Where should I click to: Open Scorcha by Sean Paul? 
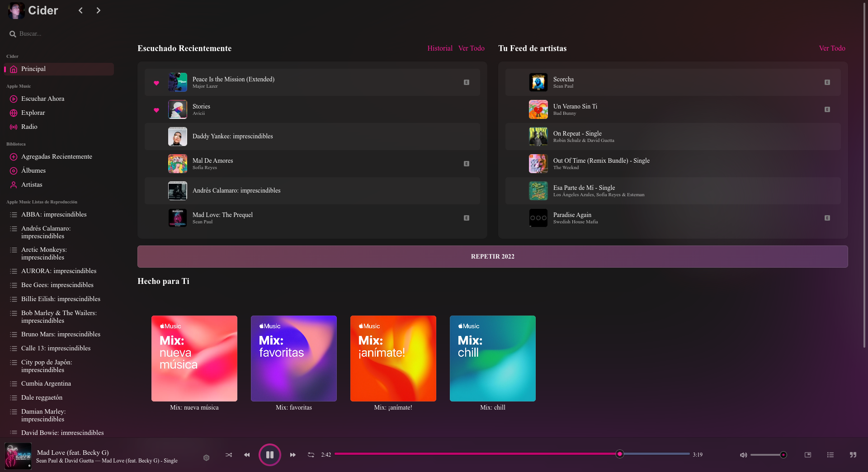pyautogui.click(x=673, y=82)
